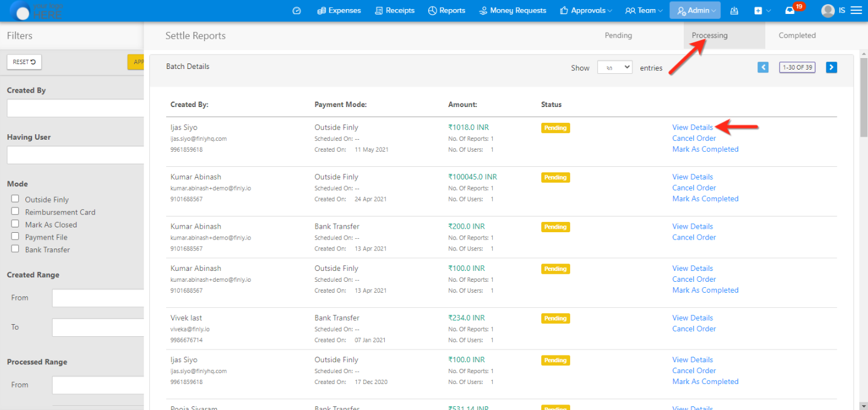Focus the Having User filter field
This screenshot has width=868, height=410.
pyautogui.click(x=76, y=155)
